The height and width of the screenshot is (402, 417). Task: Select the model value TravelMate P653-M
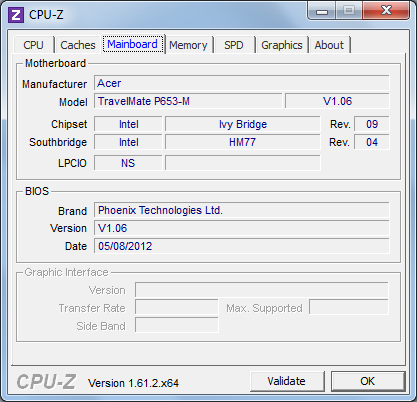point(188,101)
